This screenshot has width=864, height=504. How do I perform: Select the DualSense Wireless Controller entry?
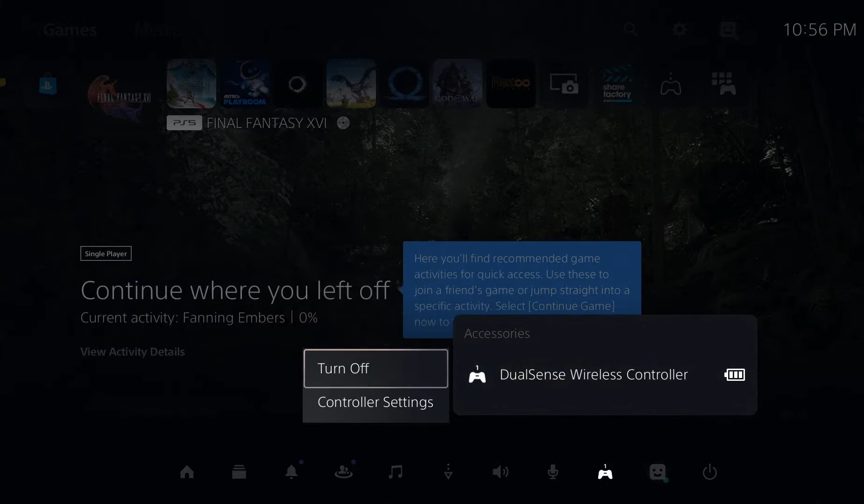[x=605, y=375]
